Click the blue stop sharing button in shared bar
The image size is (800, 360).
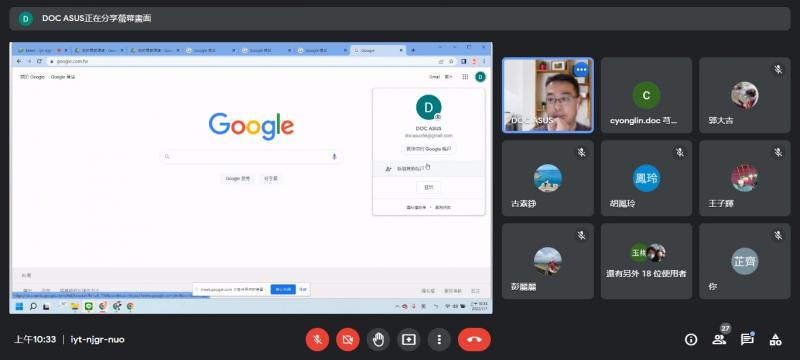click(x=283, y=289)
